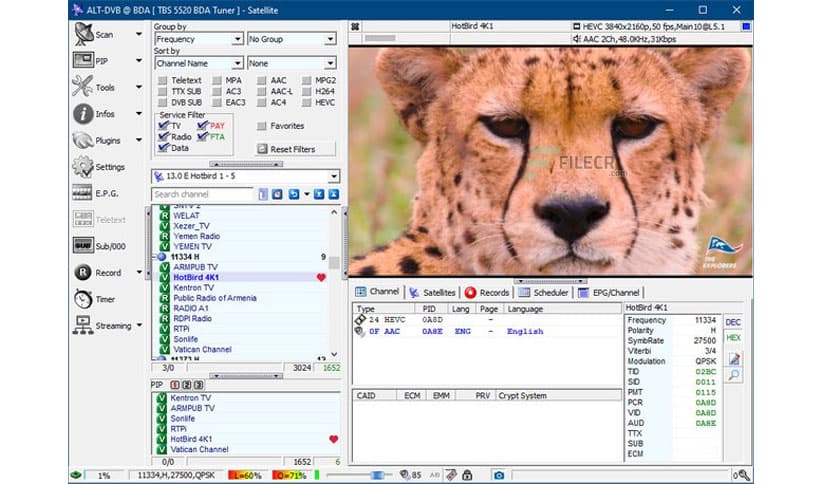Click the Search channel input field
The width and height of the screenshot is (836, 484).
(x=202, y=195)
